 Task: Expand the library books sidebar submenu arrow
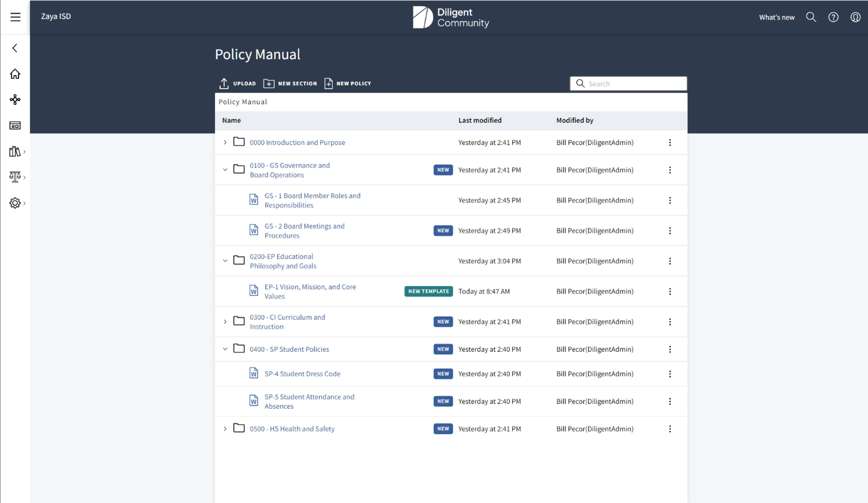tap(24, 152)
